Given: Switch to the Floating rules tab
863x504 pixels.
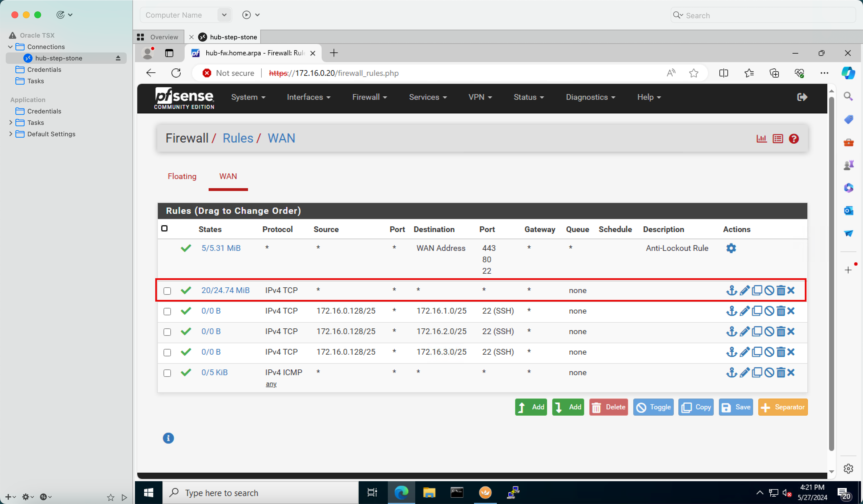Looking at the screenshot, I should click(x=182, y=176).
